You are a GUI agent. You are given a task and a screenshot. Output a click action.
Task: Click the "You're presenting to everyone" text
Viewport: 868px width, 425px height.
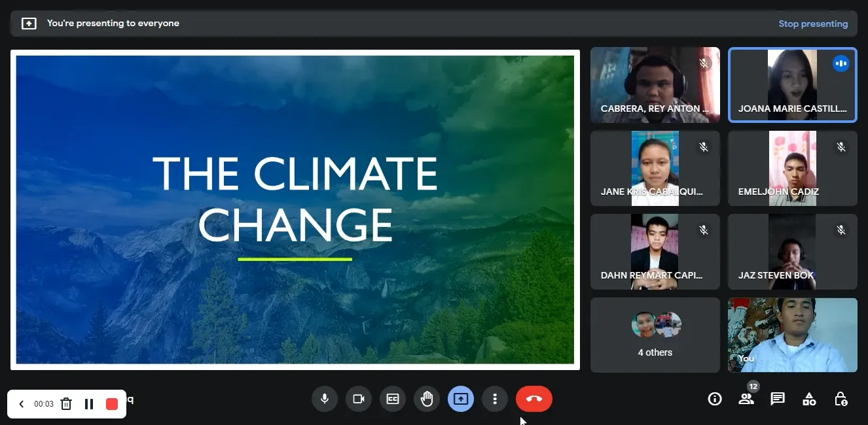(113, 24)
